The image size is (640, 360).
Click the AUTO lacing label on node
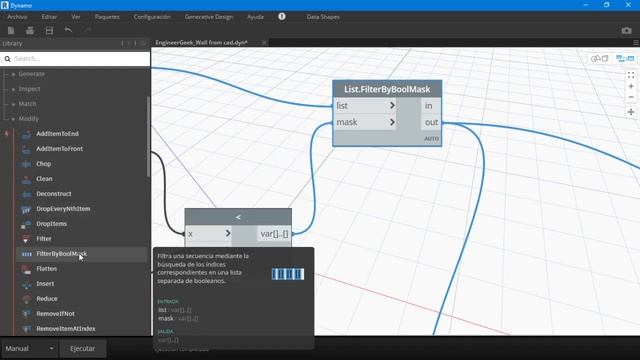click(x=431, y=139)
